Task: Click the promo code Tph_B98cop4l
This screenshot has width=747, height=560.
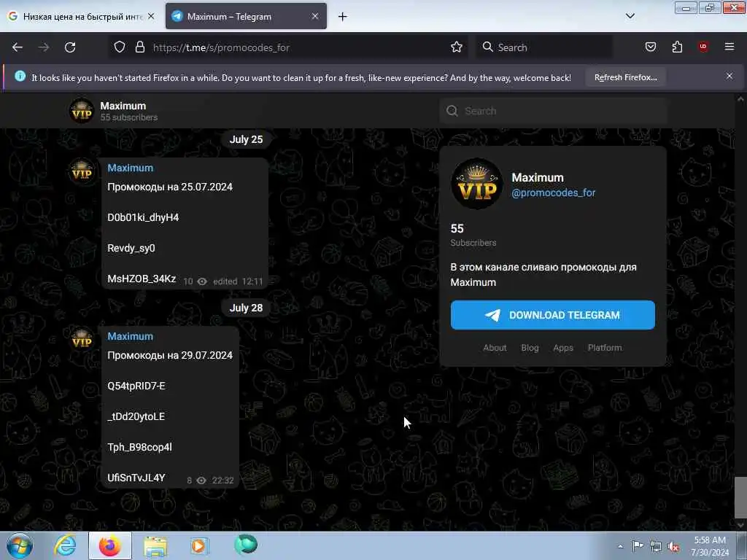Action: pyautogui.click(x=139, y=448)
